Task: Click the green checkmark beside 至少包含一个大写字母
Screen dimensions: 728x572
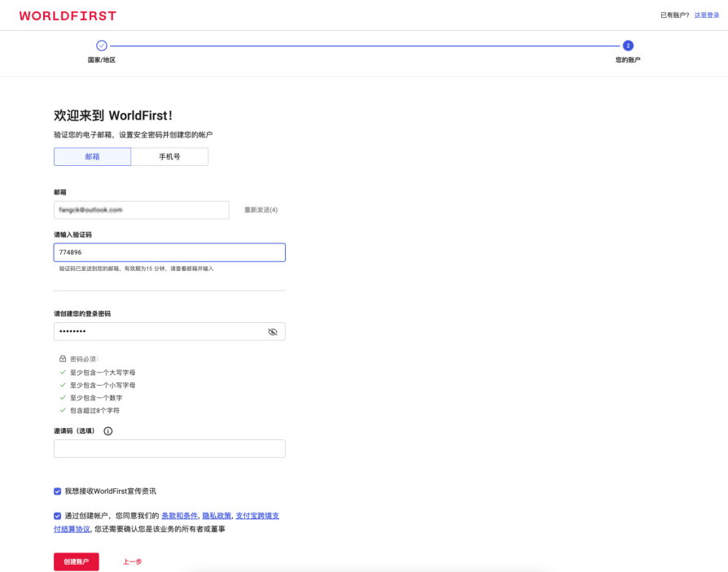Action: pyautogui.click(x=64, y=372)
